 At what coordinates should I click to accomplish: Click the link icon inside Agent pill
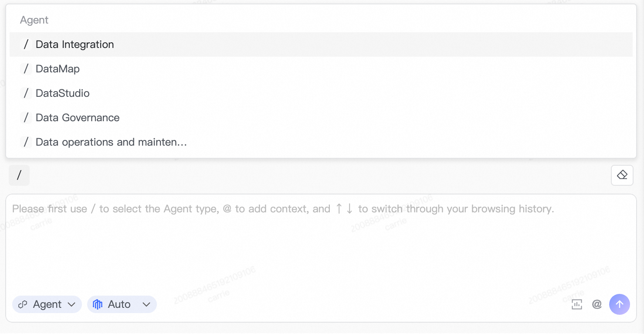coord(23,304)
